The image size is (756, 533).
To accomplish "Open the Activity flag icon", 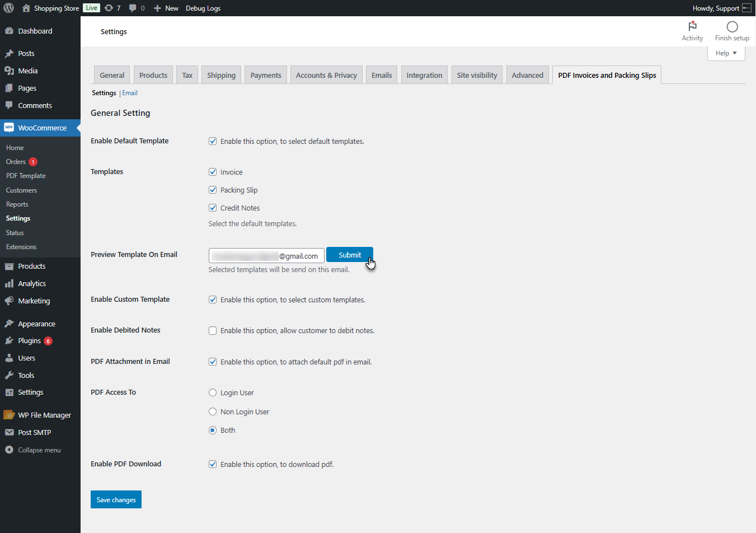I will point(692,26).
